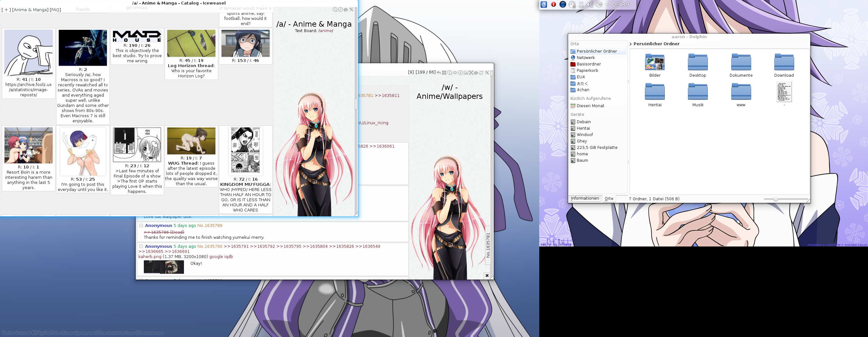The width and height of the screenshot is (868, 337).
Task: Open the MAD HOUSE thread thumbnail
Action: [137, 36]
